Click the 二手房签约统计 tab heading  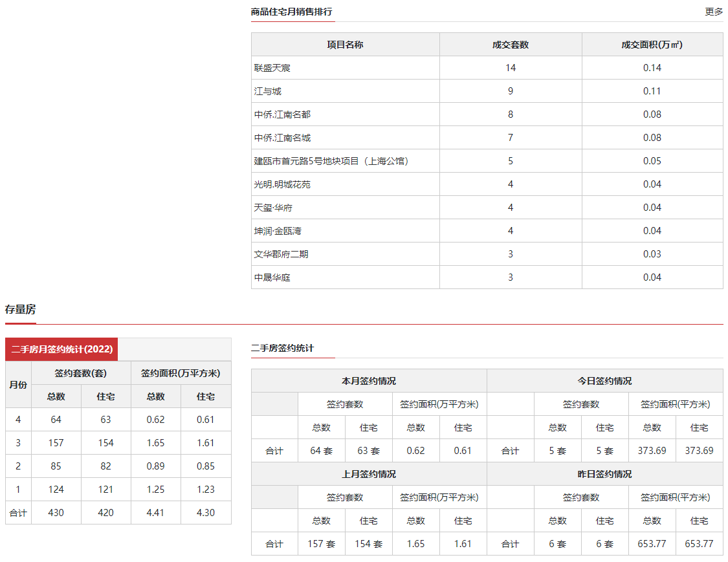click(x=282, y=348)
